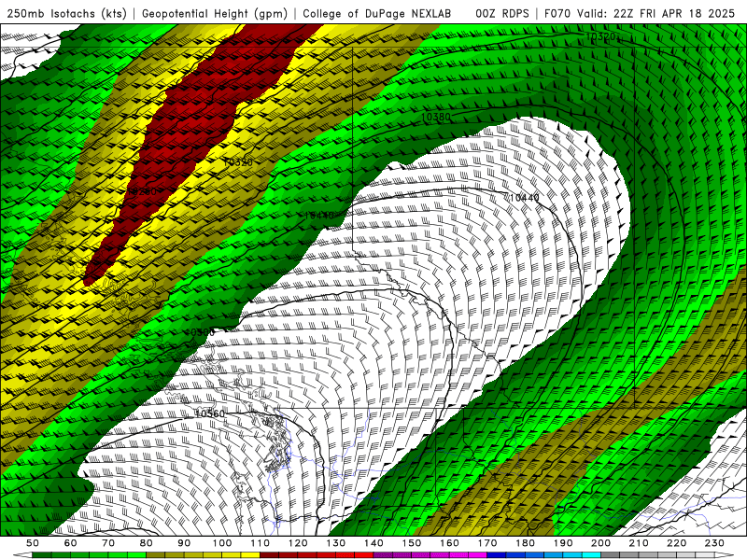
Task: Click the 10440 contour label inside the white area
Action: pos(525,197)
